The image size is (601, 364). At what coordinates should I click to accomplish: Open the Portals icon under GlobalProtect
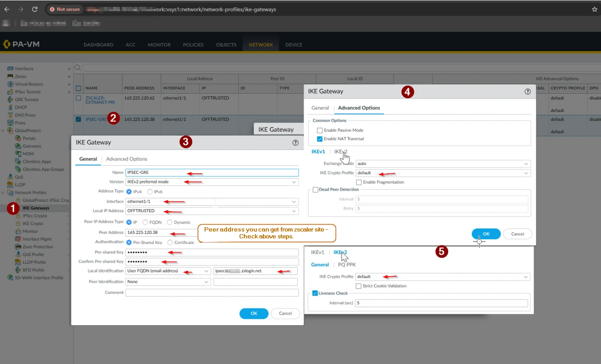[x=18, y=139]
